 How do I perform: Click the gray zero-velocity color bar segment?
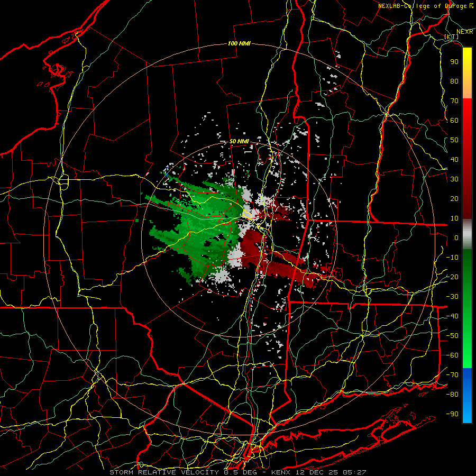coord(467,234)
